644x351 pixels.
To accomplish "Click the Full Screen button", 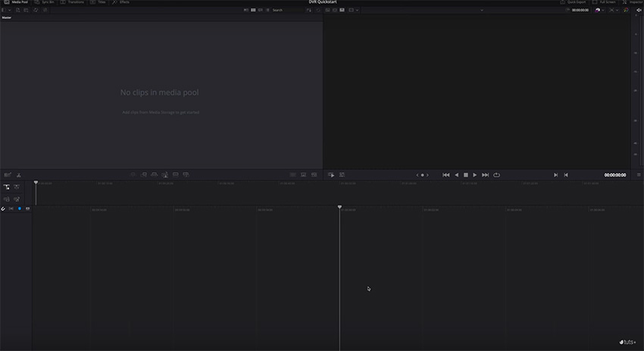I will coord(604,2).
